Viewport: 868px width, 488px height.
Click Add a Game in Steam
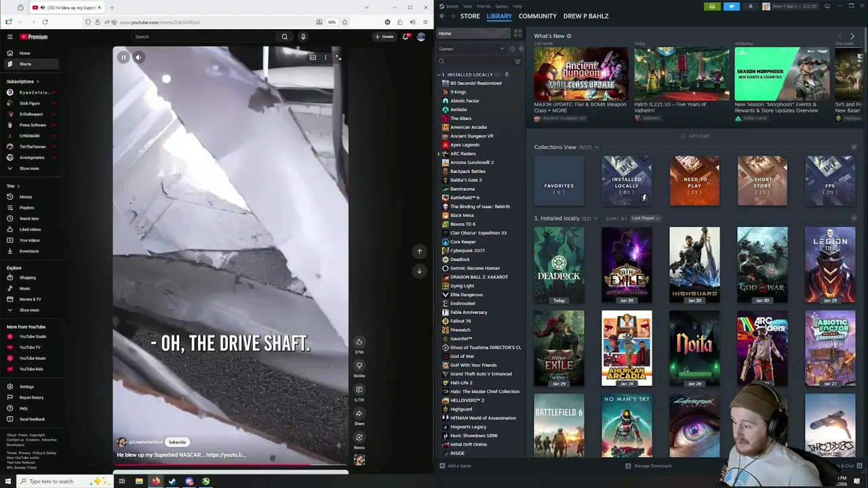[x=455, y=466]
